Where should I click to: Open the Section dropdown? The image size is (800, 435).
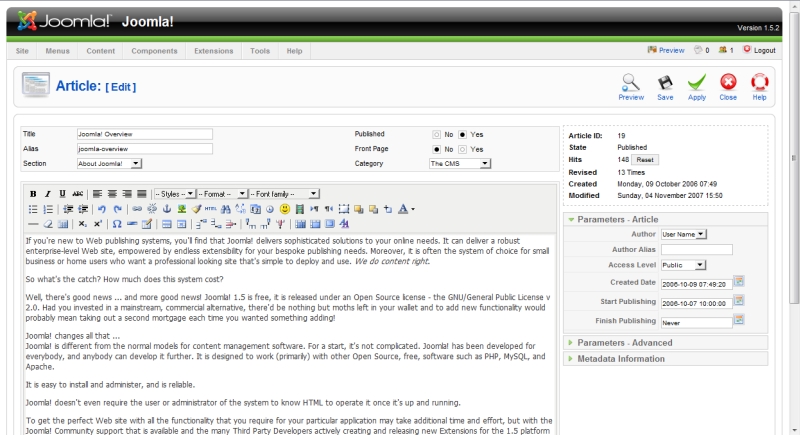point(109,164)
